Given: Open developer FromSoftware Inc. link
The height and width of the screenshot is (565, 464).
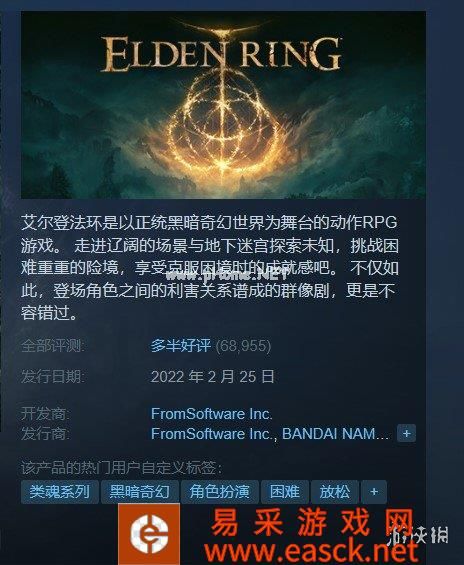Looking at the screenshot, I should (x=211, y=414).
